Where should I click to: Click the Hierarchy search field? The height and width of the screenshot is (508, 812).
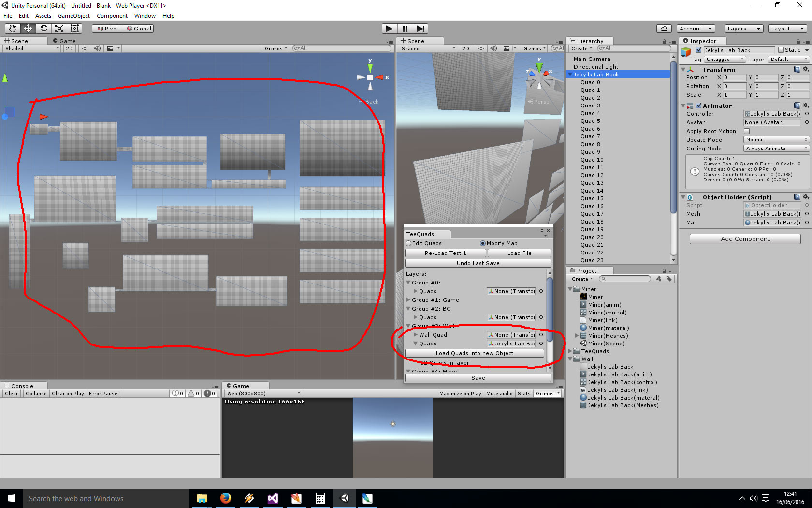click(634, 48)
